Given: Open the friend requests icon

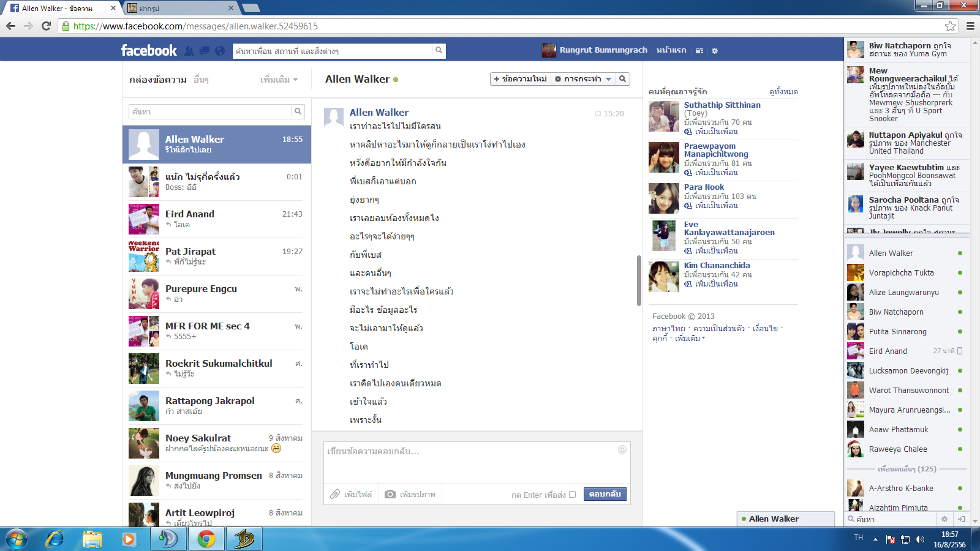Looking at the screenshot, I should tap(189, 51).
